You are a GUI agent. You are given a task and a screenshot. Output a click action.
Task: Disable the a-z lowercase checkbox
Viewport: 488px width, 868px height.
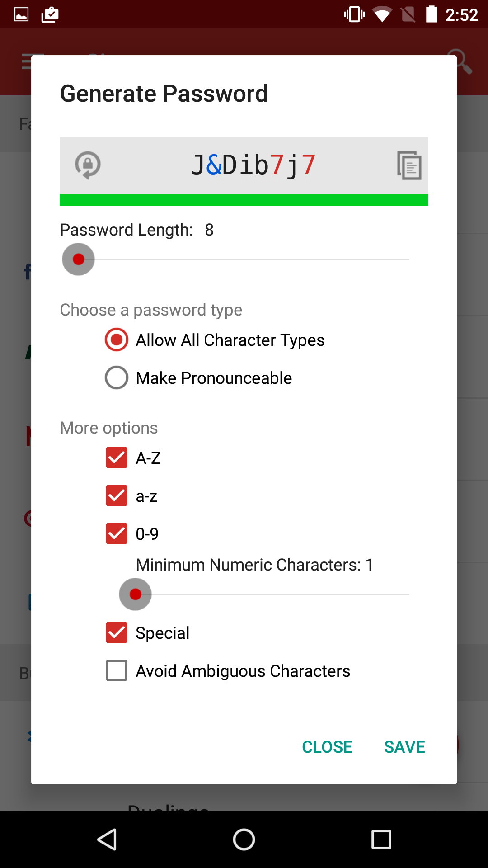[117, 495]
